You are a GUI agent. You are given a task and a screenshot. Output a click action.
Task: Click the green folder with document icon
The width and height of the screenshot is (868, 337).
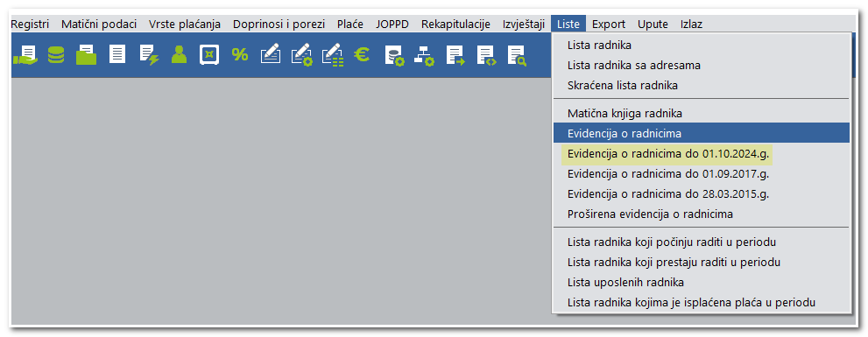(87, 55)
